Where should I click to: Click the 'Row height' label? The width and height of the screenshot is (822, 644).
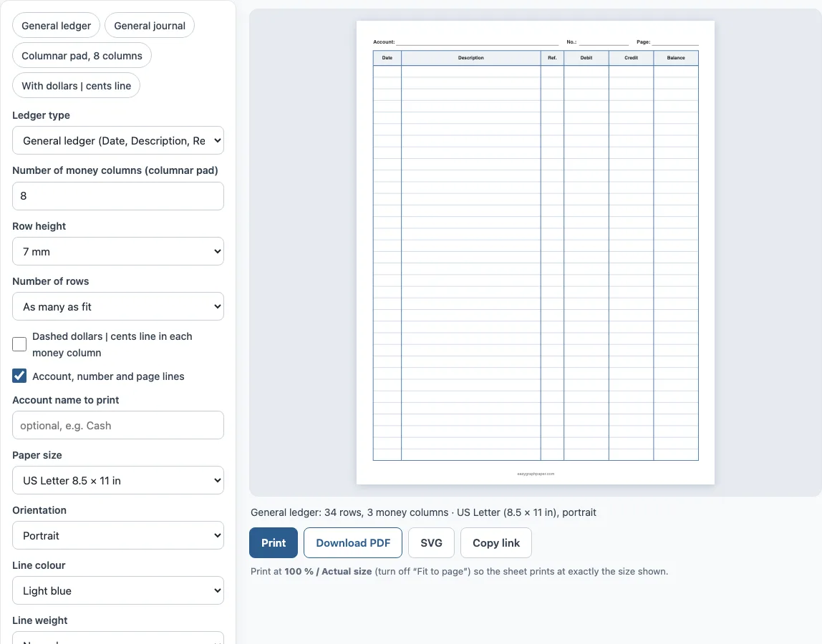(39, 226)
